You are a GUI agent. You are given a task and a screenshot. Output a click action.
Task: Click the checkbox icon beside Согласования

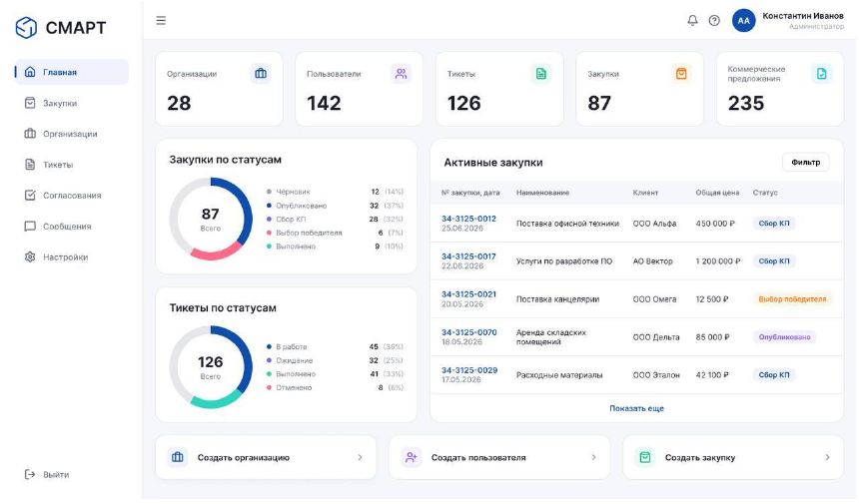(30, 196)
